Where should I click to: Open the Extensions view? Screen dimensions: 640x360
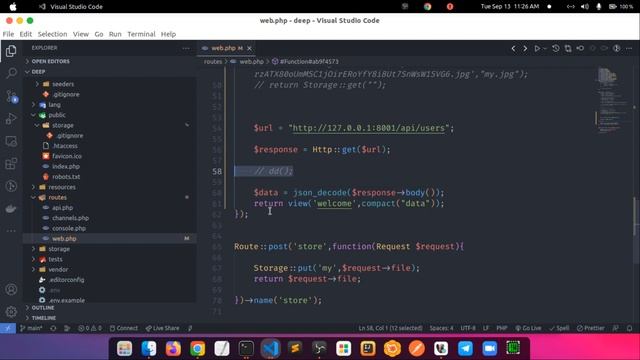11,164
